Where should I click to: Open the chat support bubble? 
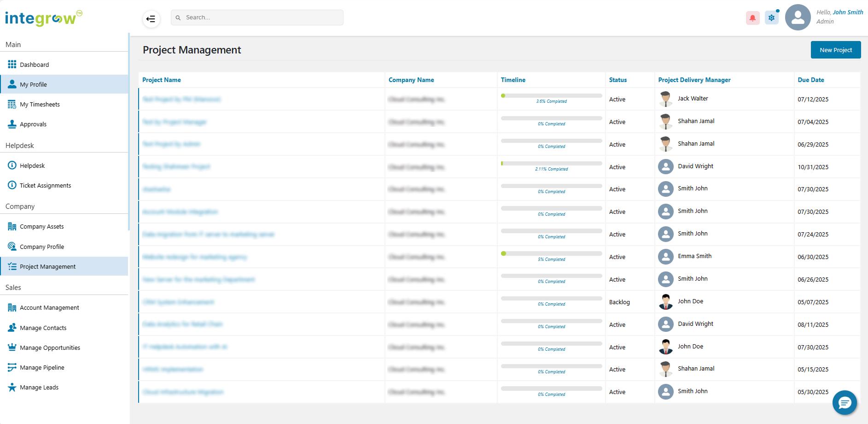tap(844, 403)
